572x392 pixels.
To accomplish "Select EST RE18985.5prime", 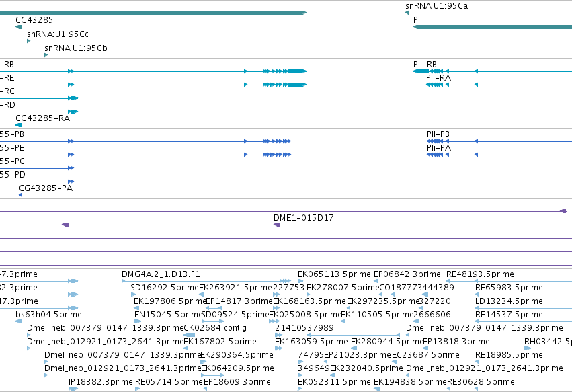I will [x=509, y=355].
